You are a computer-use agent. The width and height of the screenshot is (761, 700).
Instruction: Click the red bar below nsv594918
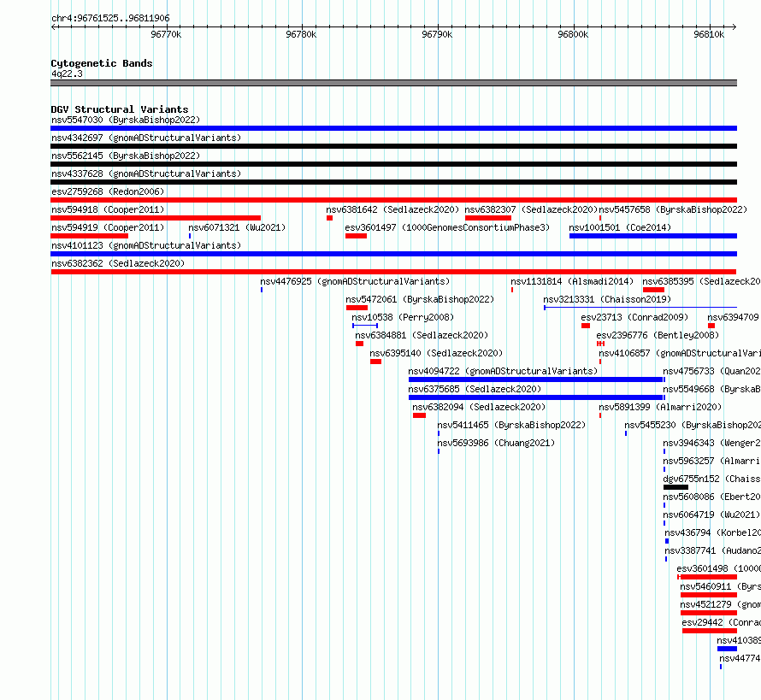tap(156, 218)
